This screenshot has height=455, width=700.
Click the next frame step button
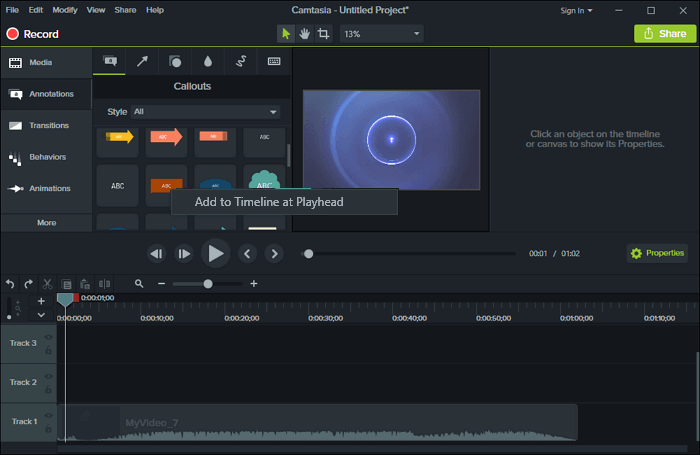pyautogui.click(x=184, y=254)
